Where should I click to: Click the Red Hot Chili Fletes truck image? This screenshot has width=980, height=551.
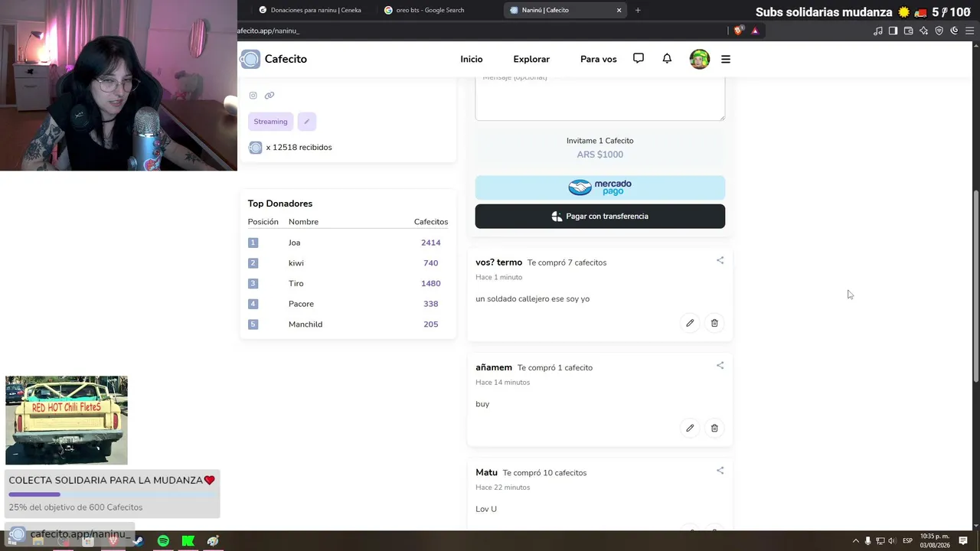pos(67,420)
